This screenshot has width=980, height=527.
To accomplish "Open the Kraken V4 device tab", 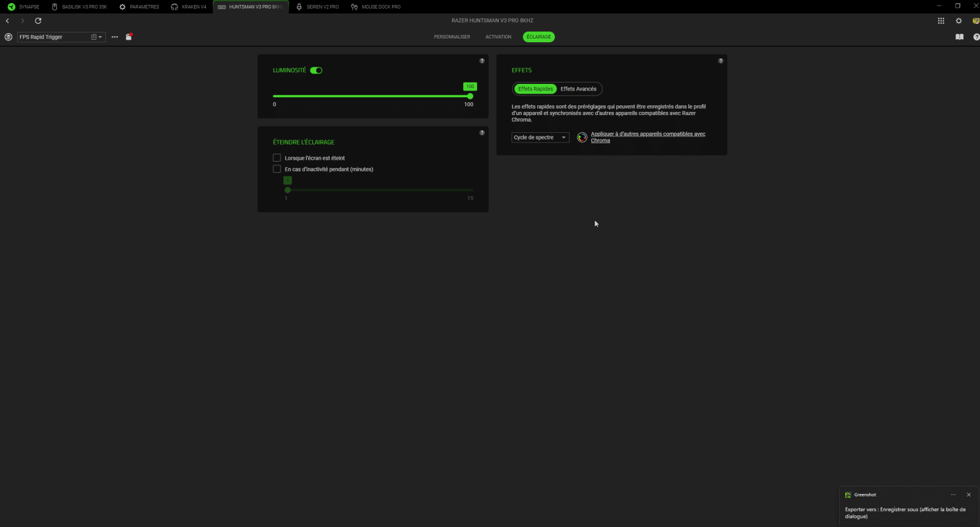I will click(x=189, y=7).
